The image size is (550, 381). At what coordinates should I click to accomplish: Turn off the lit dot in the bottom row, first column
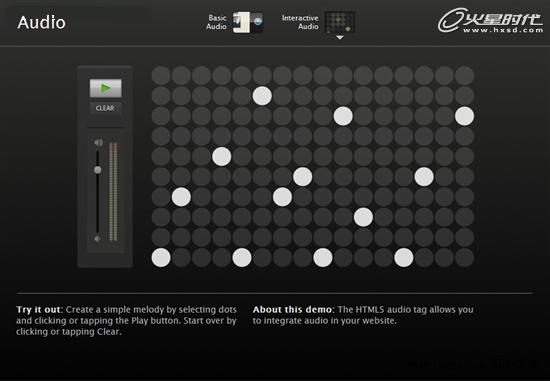click(161, 258)
